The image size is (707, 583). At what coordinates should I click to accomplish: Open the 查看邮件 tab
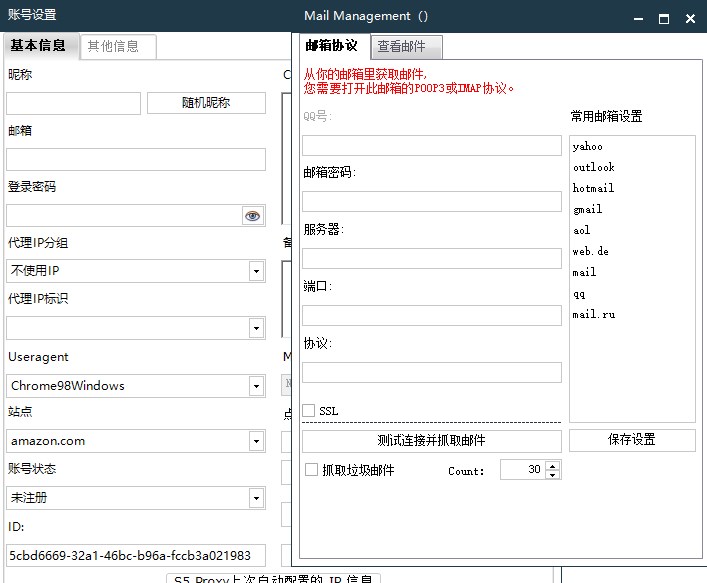[x=406, y=46]
